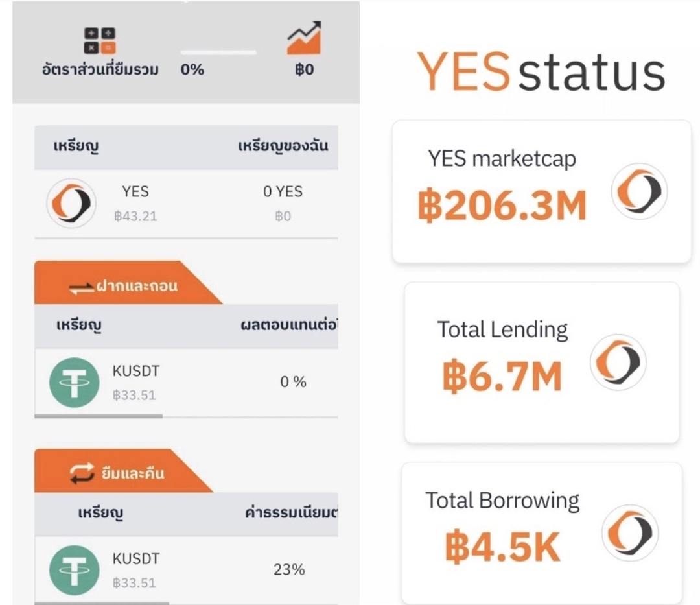Select the KUSDT row showing 0 %
This screenshot has height=605, width=700.
186,383
